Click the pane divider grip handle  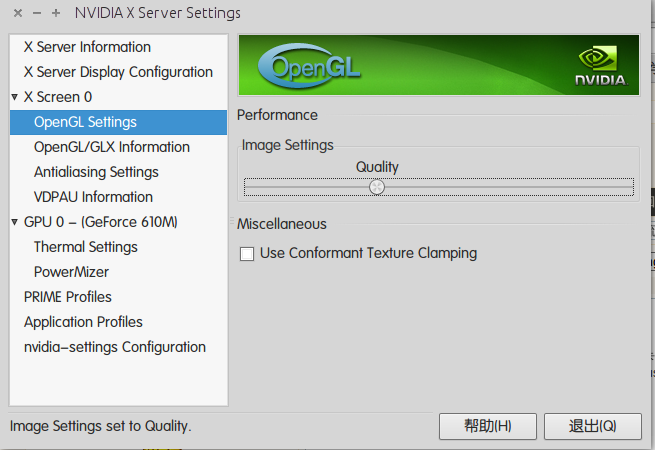[x=232, y=220]
